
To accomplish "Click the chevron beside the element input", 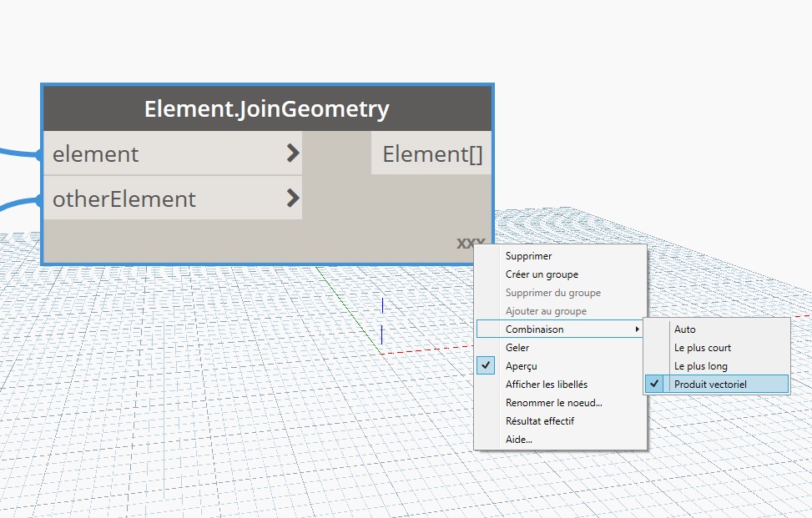I will (292, 153).
